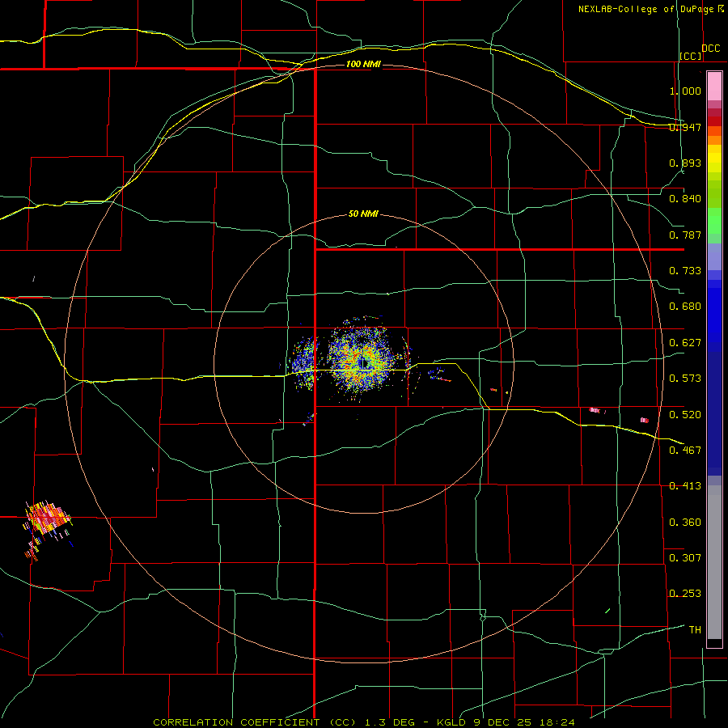Click the TH threshold label on the scale
Viewport: 728px width, 728px height.
tap(695, 629)
